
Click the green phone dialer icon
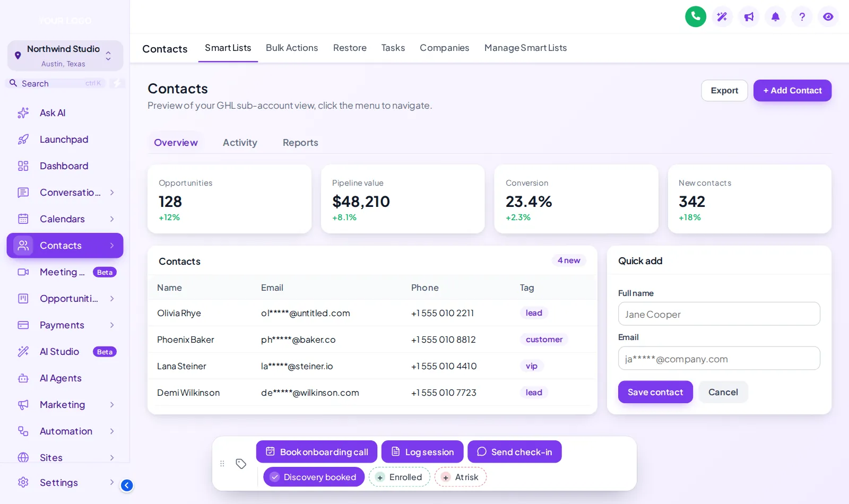coord(696,16)
